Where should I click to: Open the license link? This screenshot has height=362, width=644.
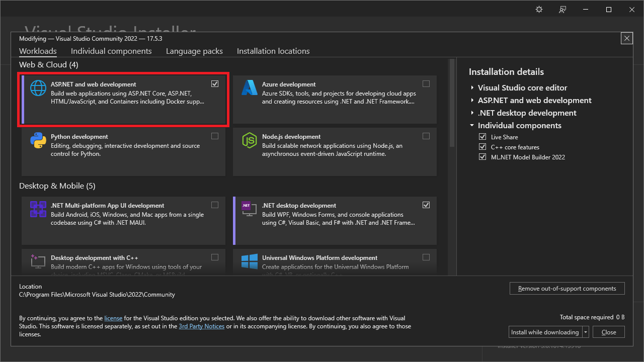[x=113, y=318]
